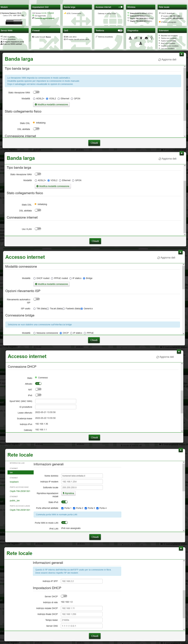Click the list icon beside 20 code attive

click(65, 37)
